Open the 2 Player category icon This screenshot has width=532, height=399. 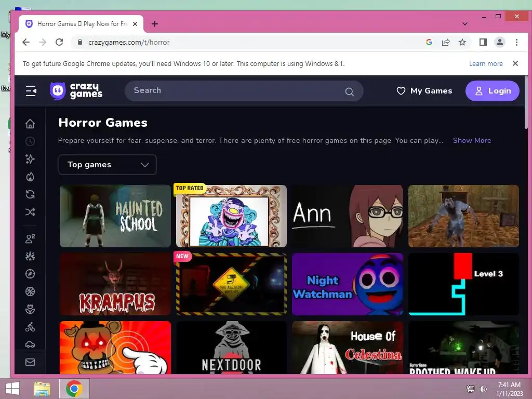[x=30, y=238]
